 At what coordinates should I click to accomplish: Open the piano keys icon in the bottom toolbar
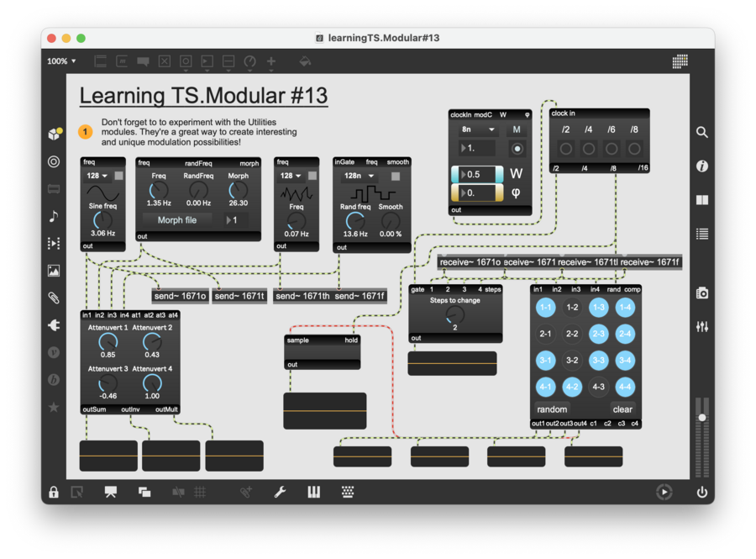click(313, 493)
